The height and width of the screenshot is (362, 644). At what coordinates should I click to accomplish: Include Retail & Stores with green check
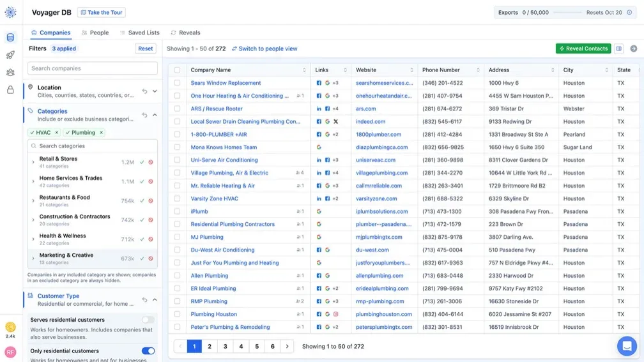142,162
